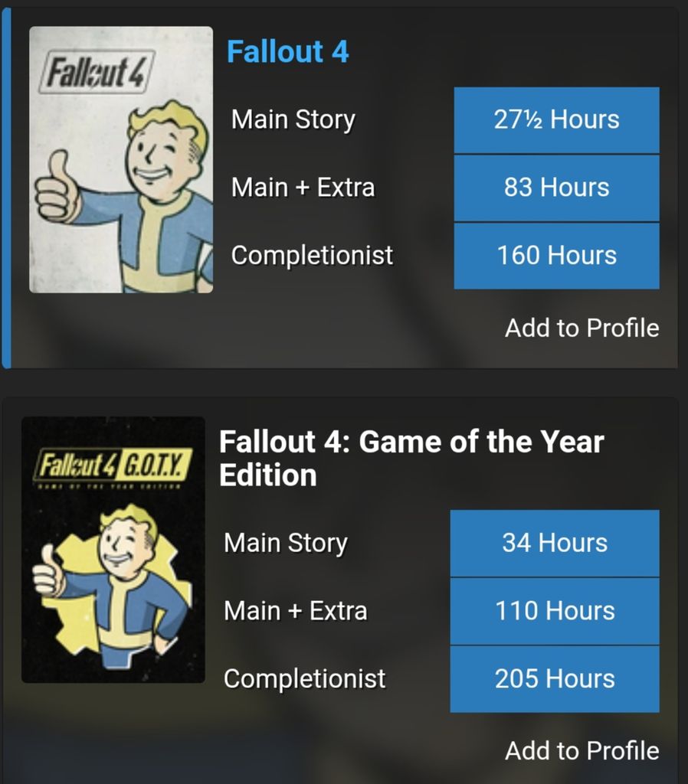Add Game of the Year Edition to profile
688x784 pixels.
tap(582, 750)
